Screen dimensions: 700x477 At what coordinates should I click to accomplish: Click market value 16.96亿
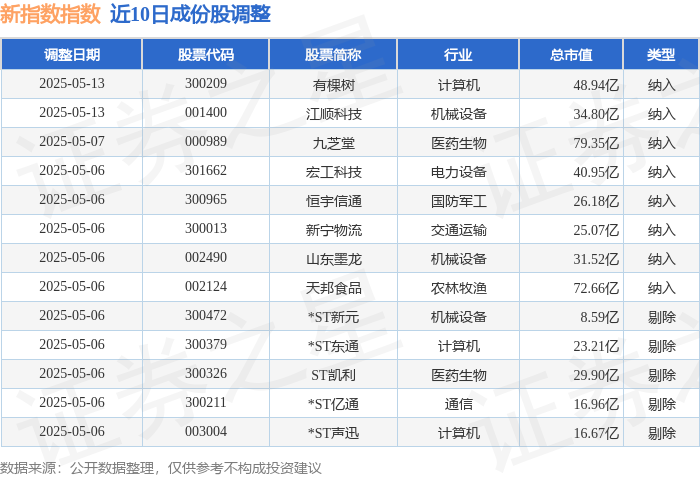pyautogui.click(x=596, y=404)
